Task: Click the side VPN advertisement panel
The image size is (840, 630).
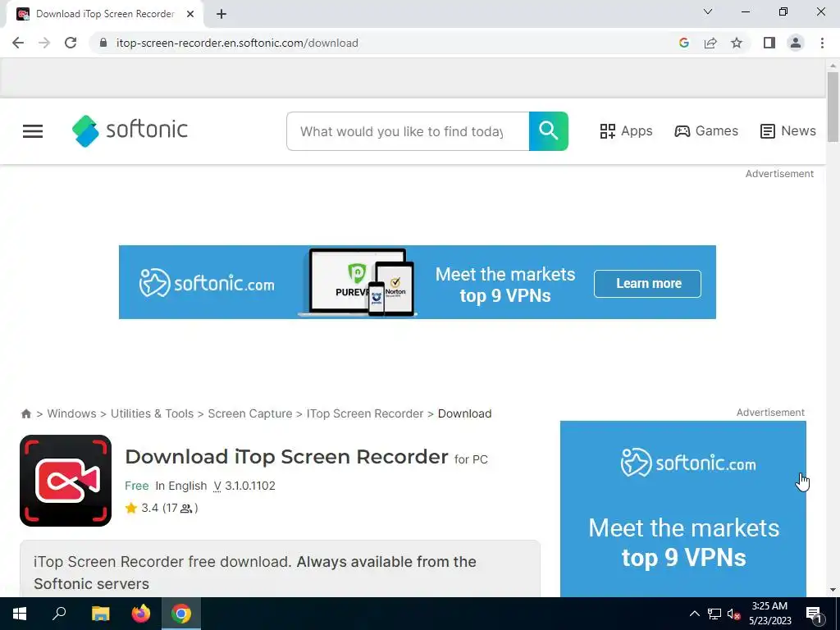Action: (x=683, y=509)
